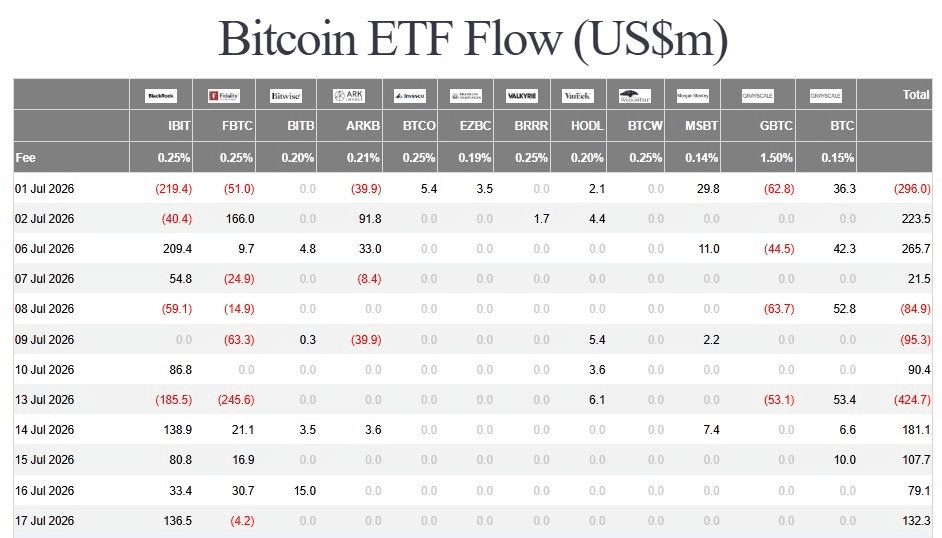Image resolution: width=942 pixels, height=538 pixels.
Task: Click the VanEck logo above HODL
Action: click(578, 95)
